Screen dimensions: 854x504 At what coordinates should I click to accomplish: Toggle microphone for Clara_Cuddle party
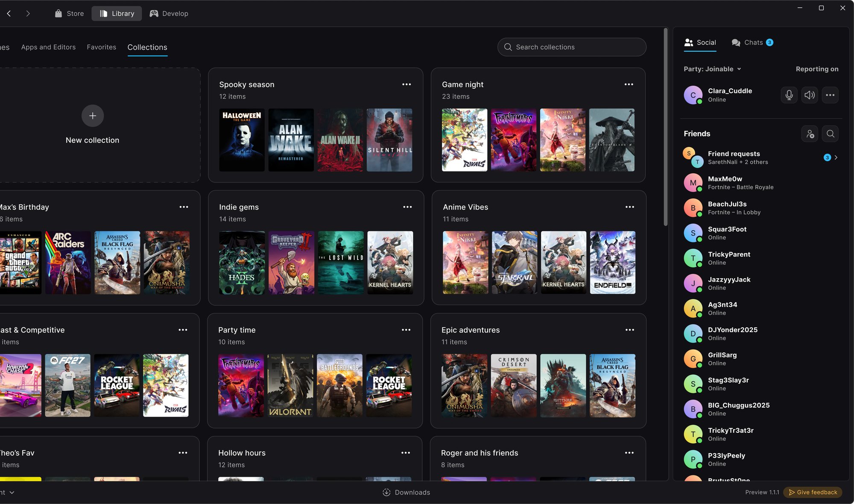[789, 95]
